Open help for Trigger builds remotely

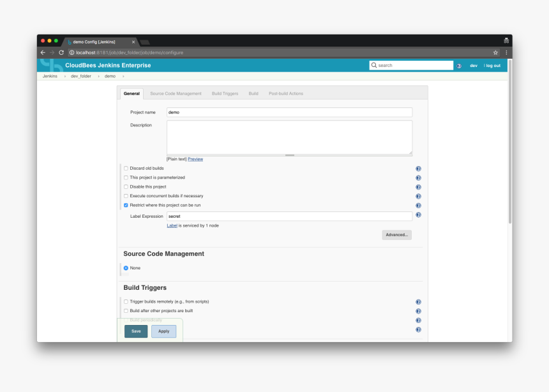[x=418, y=302]
